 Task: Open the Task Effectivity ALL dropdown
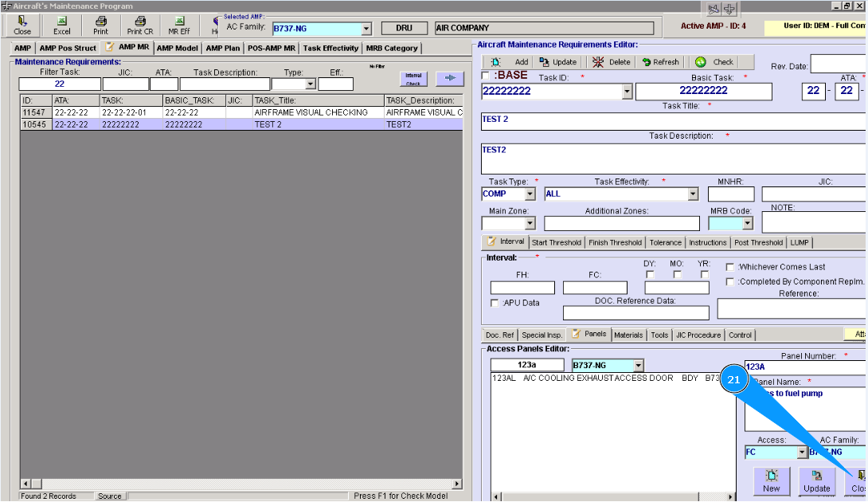(x=693, y=194)
